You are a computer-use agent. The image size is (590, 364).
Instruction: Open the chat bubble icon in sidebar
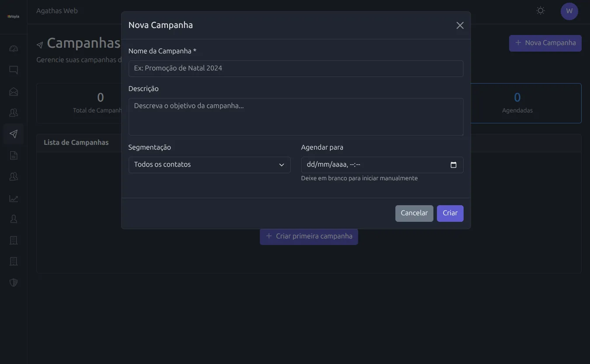pyautogui.click(x=14, y=70)
